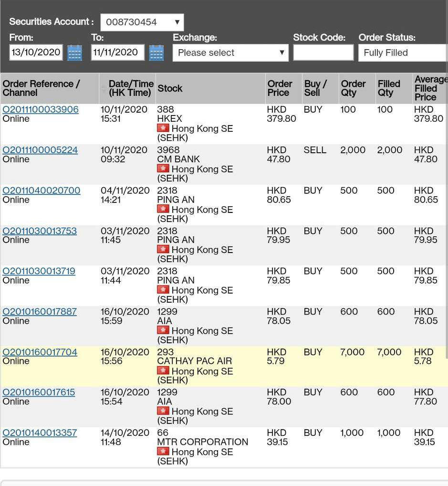Image resolution: width=448 pixels, height=486 pixels.
Task: Open order reference O2010160017704
Action: click(40, 352)
